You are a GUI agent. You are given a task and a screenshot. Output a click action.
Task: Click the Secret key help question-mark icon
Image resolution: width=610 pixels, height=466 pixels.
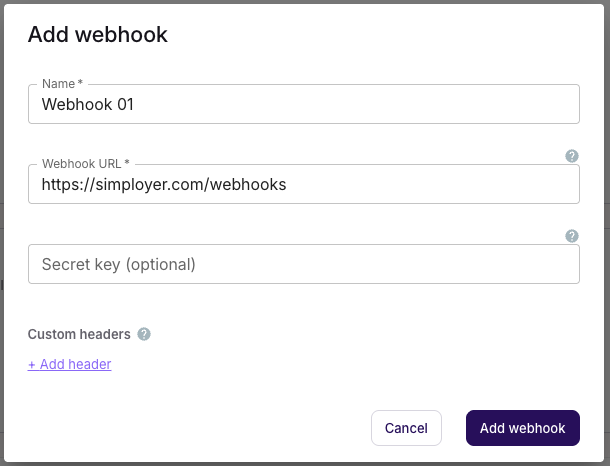(571, 236)
